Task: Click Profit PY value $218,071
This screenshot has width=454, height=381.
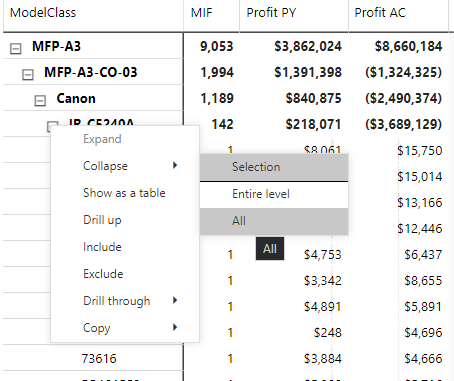Action: point(314,124)
